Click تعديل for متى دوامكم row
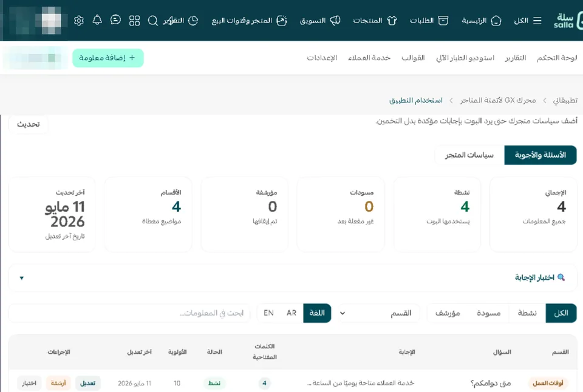The height and width of the screenshot is (392, 583). (x=87, y=383)
